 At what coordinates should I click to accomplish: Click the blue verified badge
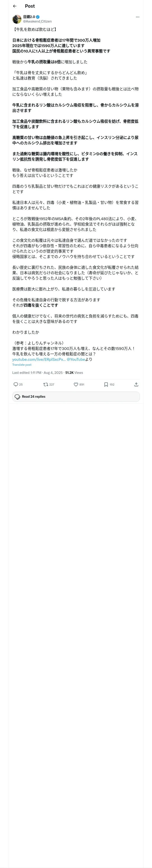click(x=38, y=17)
